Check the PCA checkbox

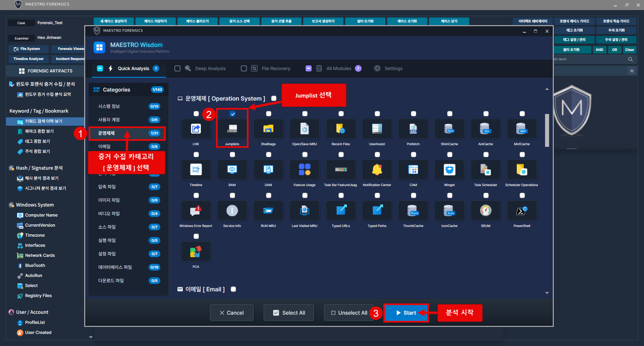[x=196, y=237]
